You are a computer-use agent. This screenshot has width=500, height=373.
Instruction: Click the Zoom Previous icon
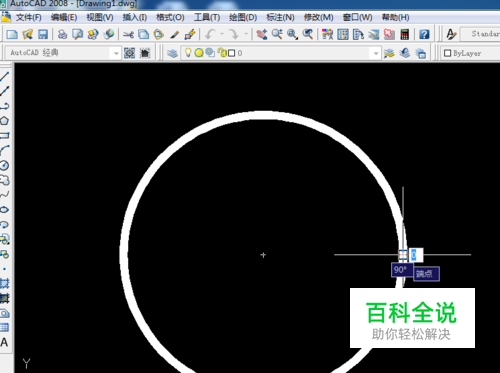pos(308,34)
